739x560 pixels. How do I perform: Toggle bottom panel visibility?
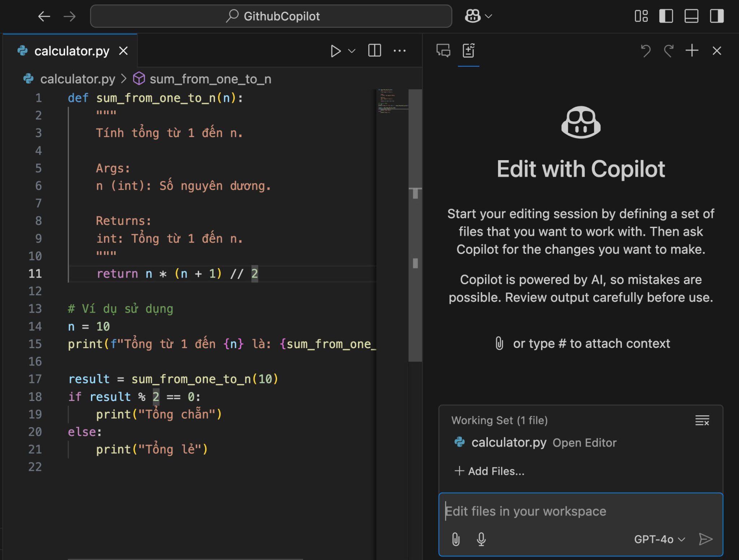point(691,16)
